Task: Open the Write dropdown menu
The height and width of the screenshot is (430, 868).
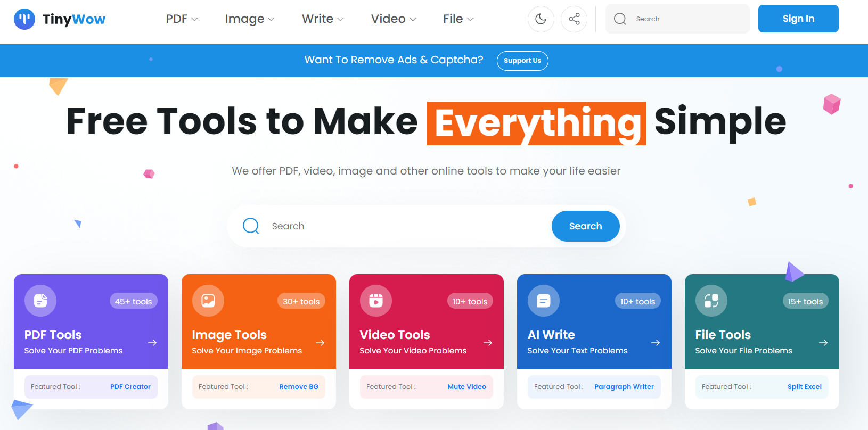Action: pos(323,19)
